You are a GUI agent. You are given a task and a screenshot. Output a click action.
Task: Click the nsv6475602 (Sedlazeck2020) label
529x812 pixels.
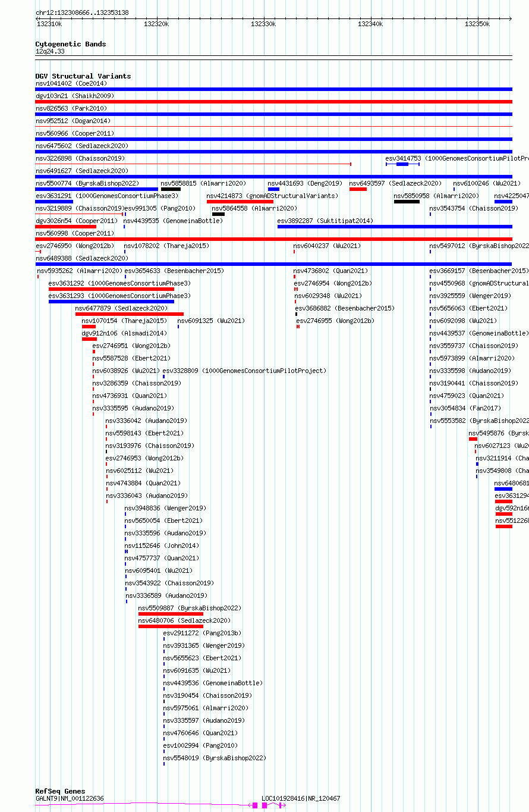[x=82, y=146]
